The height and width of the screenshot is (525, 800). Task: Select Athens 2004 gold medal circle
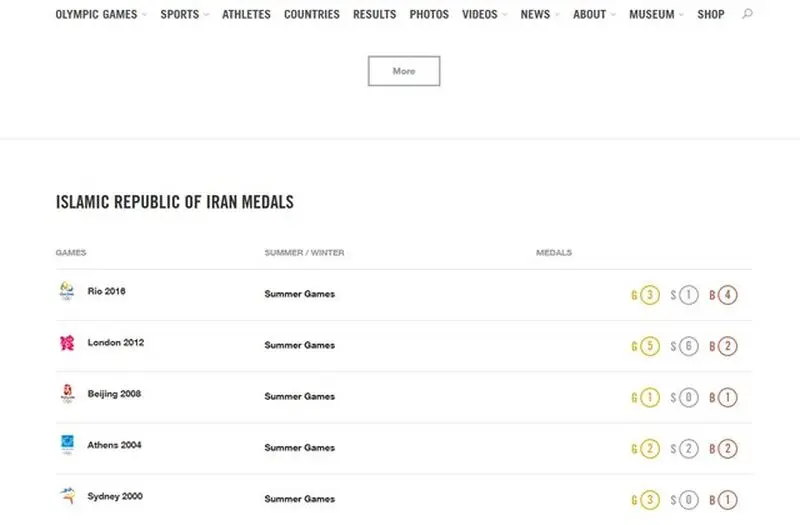tap(649, 448)
